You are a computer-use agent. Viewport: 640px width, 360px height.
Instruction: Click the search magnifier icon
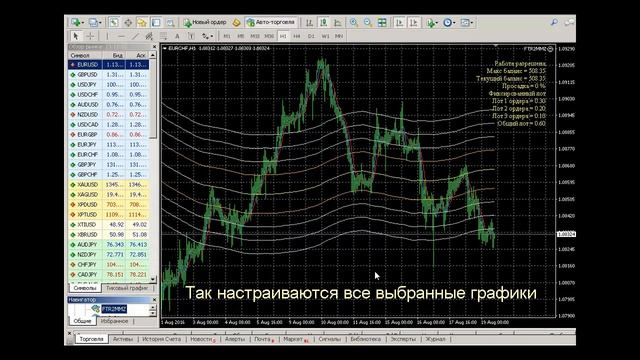click(x=554, y=22)
